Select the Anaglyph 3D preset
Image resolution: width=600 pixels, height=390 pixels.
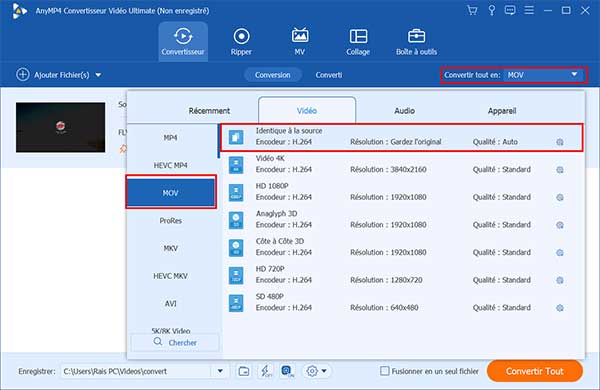click(x=402, y=220)
